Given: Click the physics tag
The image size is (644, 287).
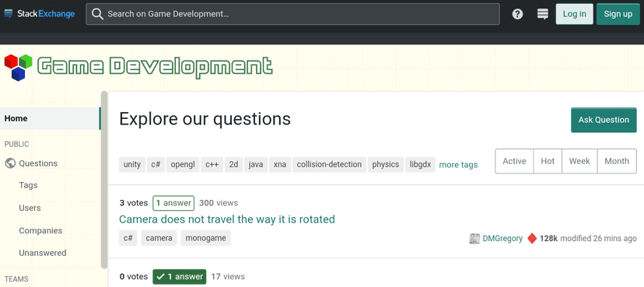Looking at the screenshot, I should click(x=386, y=165).
